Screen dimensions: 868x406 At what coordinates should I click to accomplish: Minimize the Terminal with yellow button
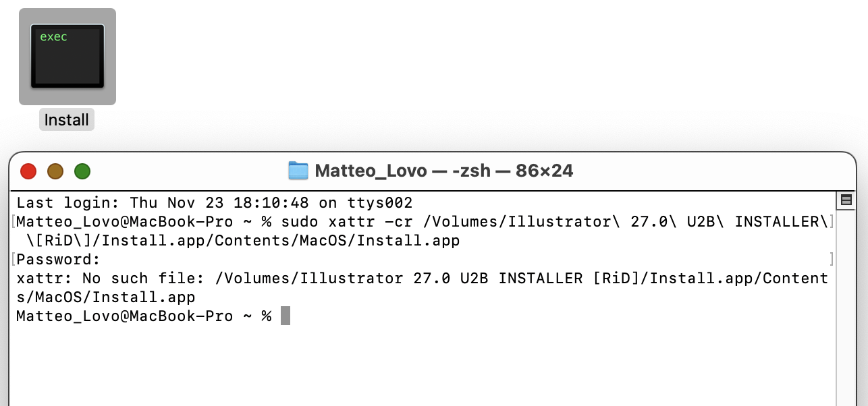tap(55, 171)
